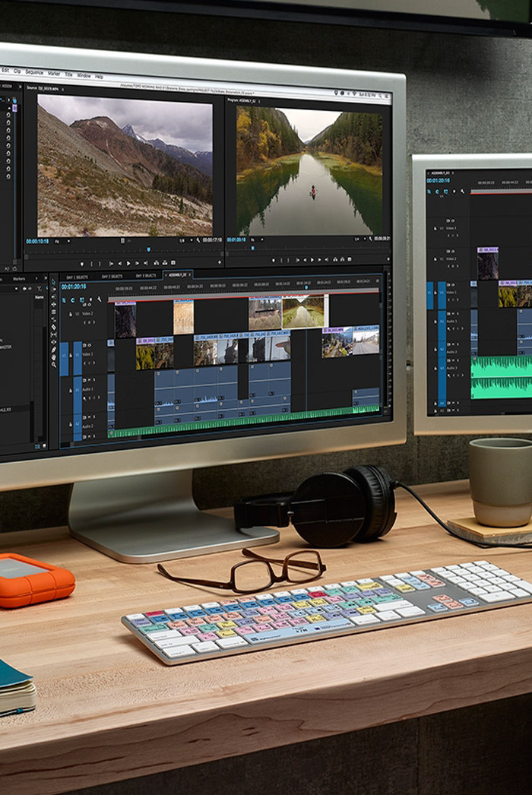
Task: Click Source monitor scrub playhead
Action: click(x=149, y=249)
